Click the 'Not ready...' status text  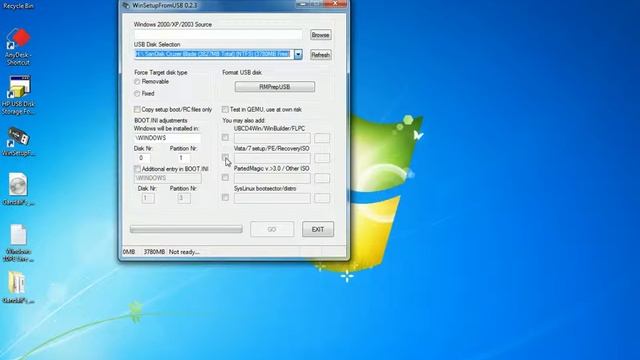point(184,252)
